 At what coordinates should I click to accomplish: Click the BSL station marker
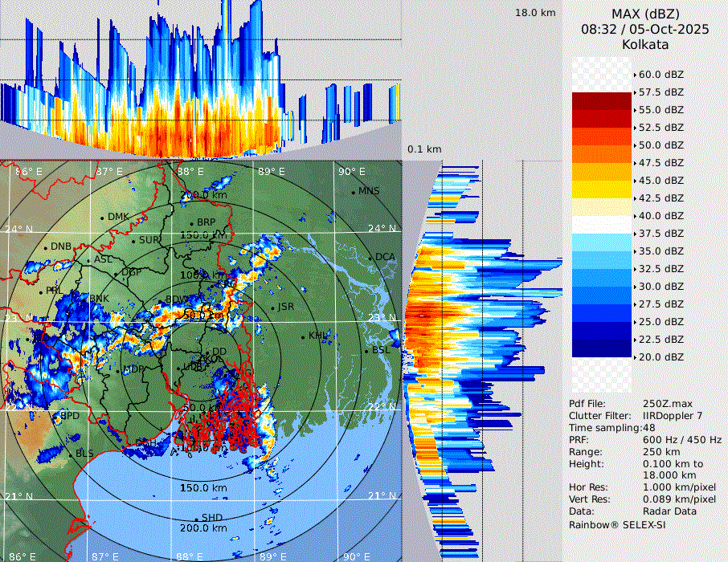click(x=366, y=352)
